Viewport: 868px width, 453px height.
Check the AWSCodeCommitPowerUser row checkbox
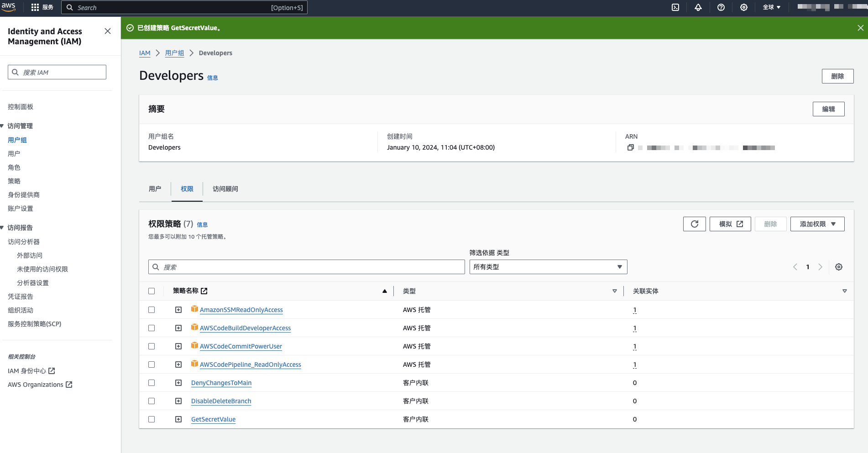(x=152, y=346)
